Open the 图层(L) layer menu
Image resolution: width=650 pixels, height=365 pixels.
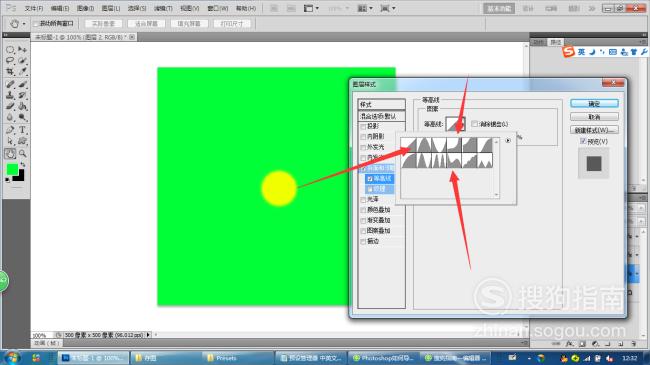tap(111, 8)
